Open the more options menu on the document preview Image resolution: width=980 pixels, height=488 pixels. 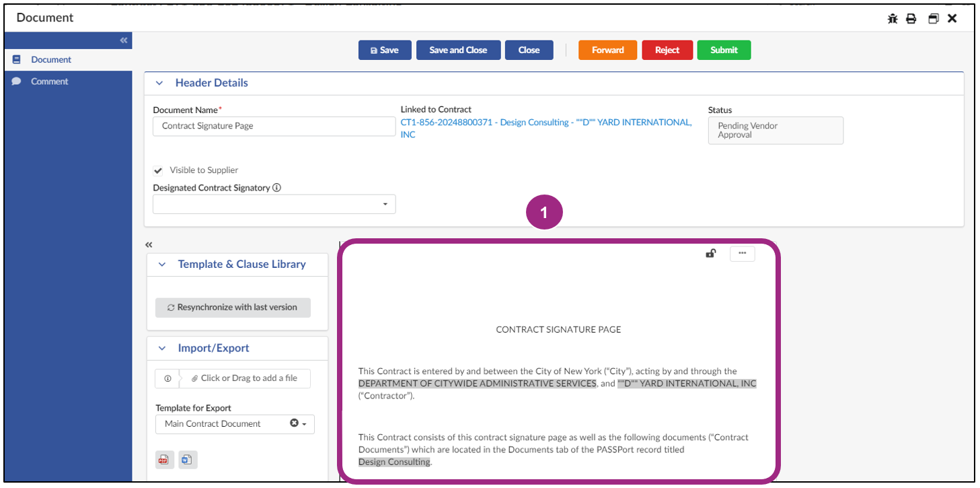point(742,253)
